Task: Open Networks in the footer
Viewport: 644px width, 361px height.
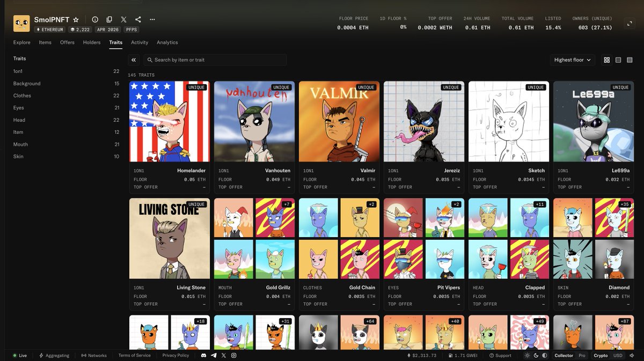Action: click(x=94, y=356)
